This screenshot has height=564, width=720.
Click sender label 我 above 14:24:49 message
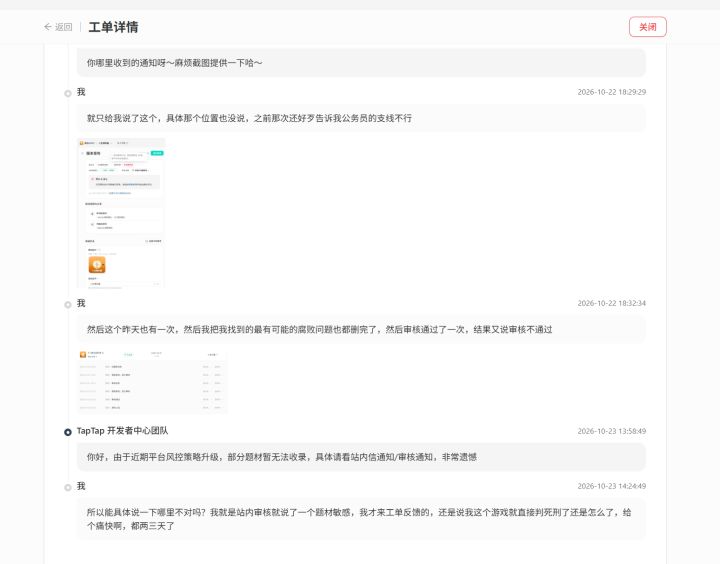(x=81, y=486)
